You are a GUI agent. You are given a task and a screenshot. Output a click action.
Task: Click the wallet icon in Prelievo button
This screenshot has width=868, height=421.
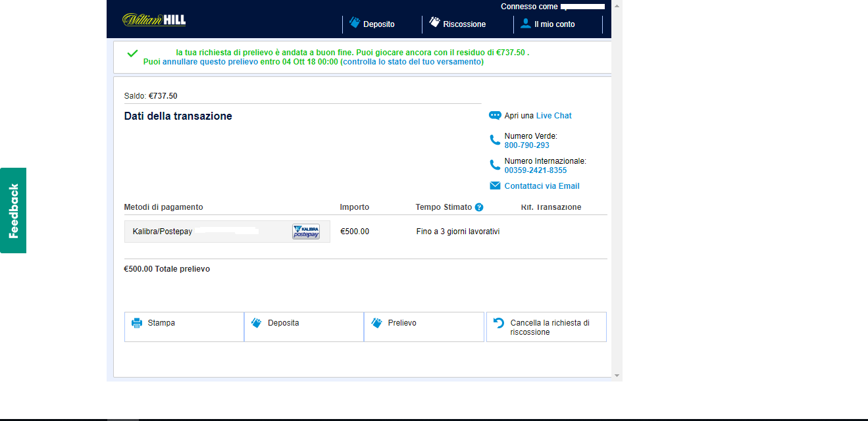(x=377, y=323)
